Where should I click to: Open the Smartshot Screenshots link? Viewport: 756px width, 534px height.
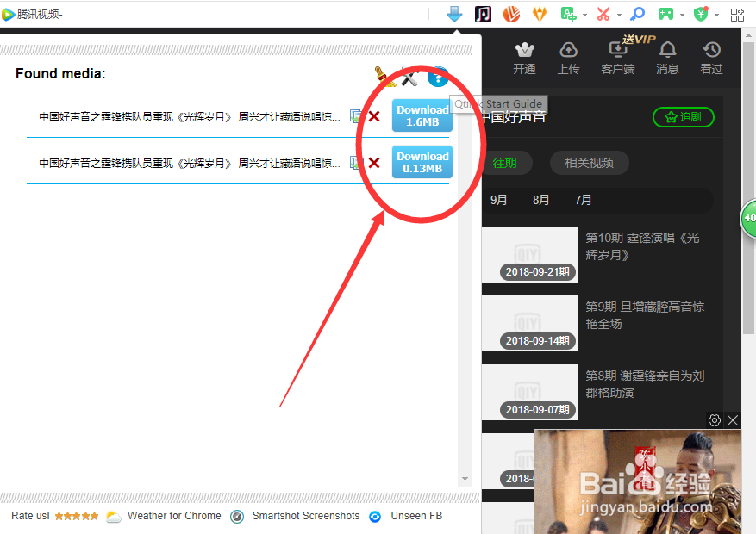point(306,516)
